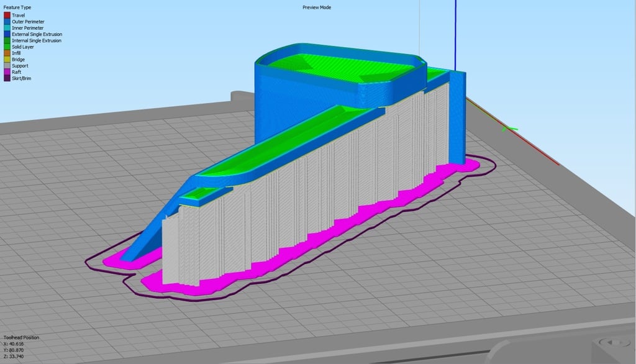Click the toolhead "X: 40.616" value
This screenshot has width=636, height=364.
pyautogui.click(x=14, y=344)
